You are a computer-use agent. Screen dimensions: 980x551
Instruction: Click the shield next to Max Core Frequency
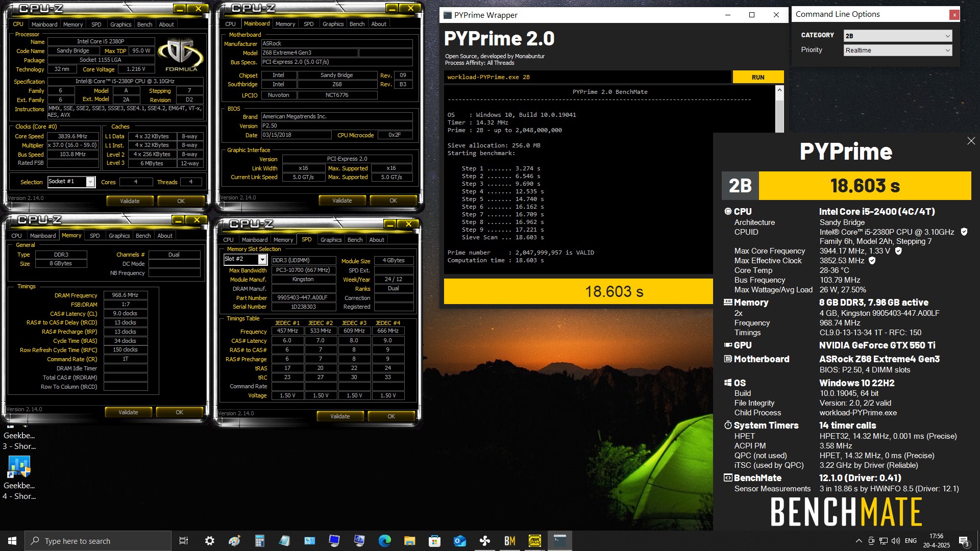tap(898, 251)
